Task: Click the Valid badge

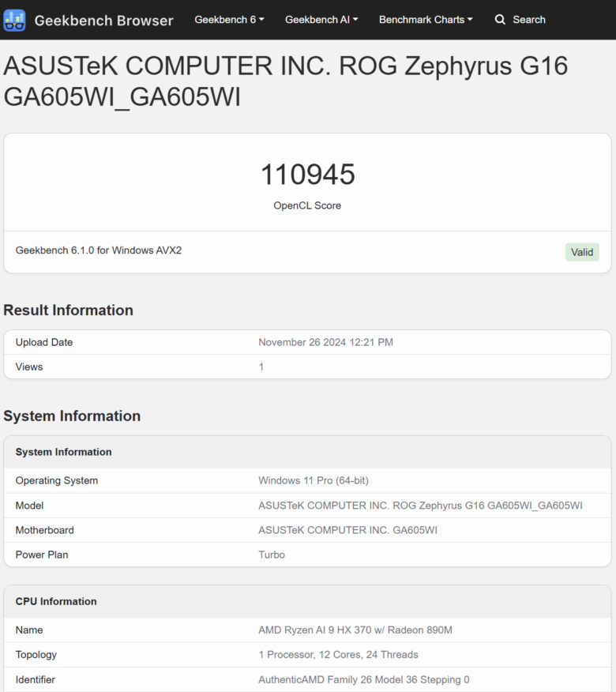Action: [582, 252]
